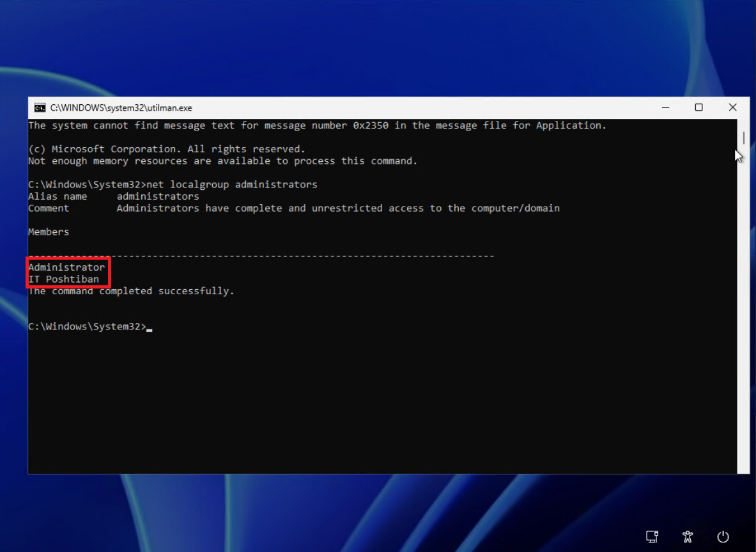The width and height of the screenshot is (756, 552).
Task: Open the window control menu via title icon
Action: [41, 107]
